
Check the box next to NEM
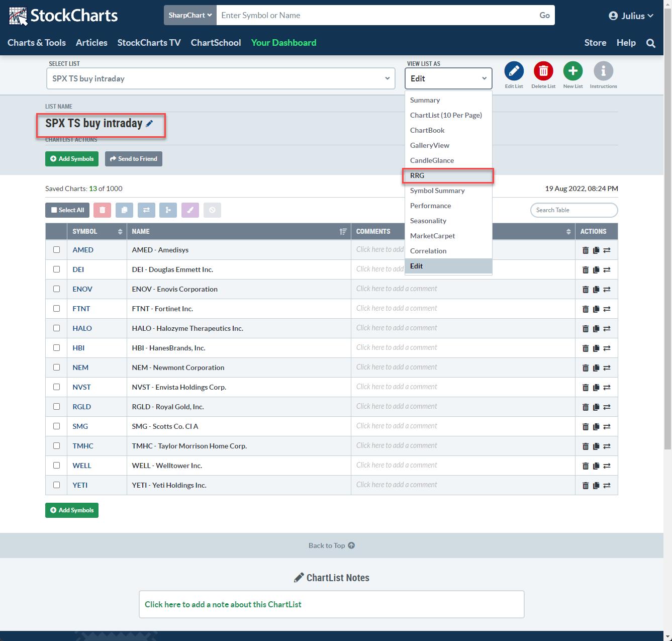click(56, 368)
